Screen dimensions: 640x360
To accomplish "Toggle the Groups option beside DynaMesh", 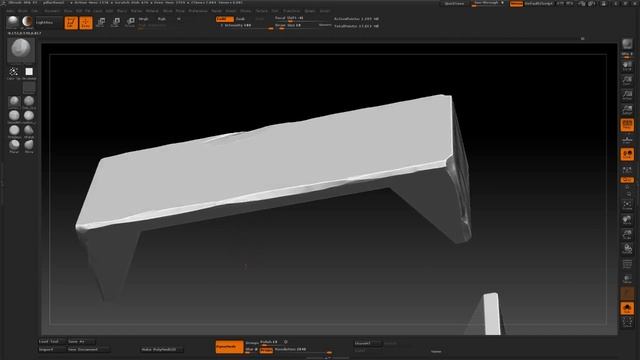I will coord(252,343).
